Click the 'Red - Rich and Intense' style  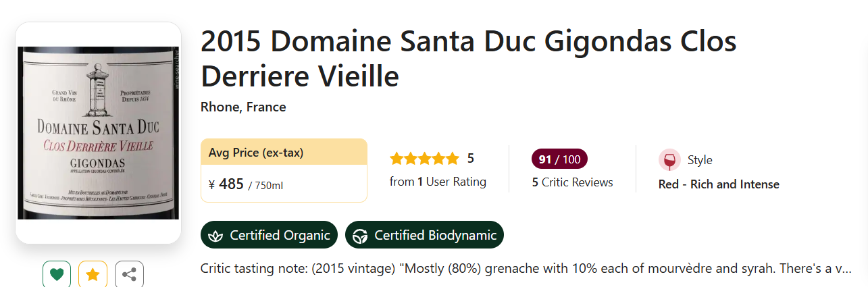719,184
